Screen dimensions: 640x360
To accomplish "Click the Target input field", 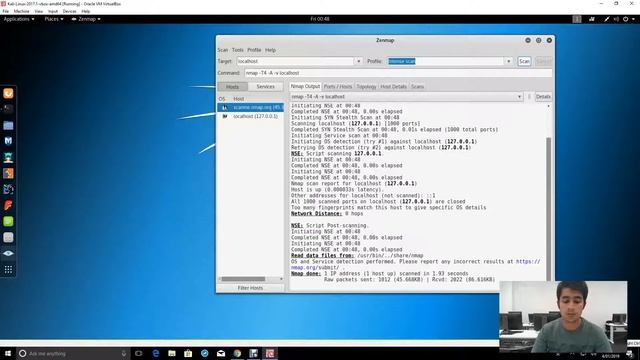I will (296, 61).
